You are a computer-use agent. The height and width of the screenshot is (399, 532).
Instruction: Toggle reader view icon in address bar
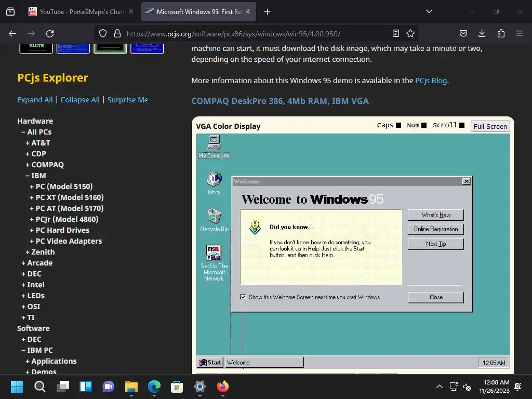(395, 34)
